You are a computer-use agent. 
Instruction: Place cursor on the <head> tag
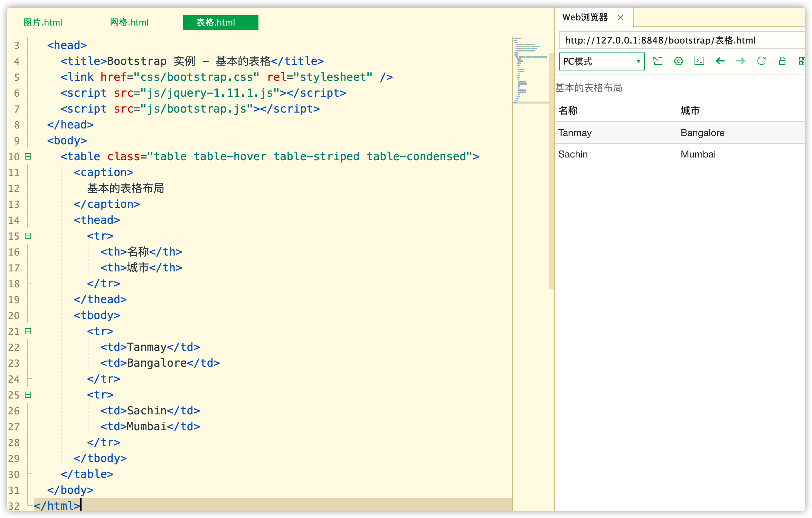(x=67, y=45)
